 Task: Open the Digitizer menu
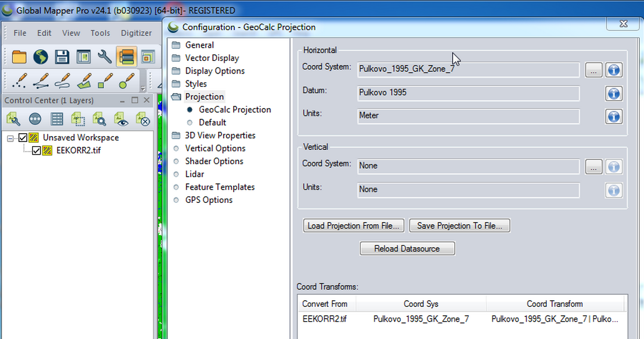click(136, 33)
